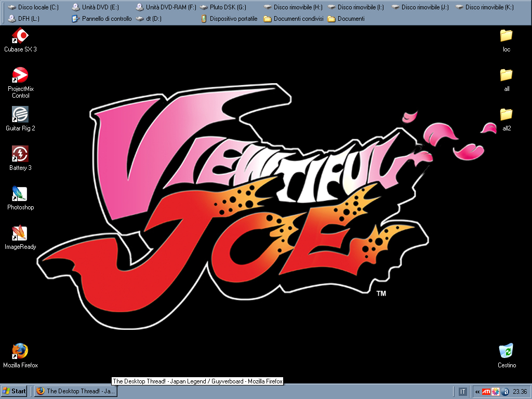This screenshot has width=532, height=399.
Task: Click the multicolored pinwheel tray icon
Action: click(x=496, y=392)
